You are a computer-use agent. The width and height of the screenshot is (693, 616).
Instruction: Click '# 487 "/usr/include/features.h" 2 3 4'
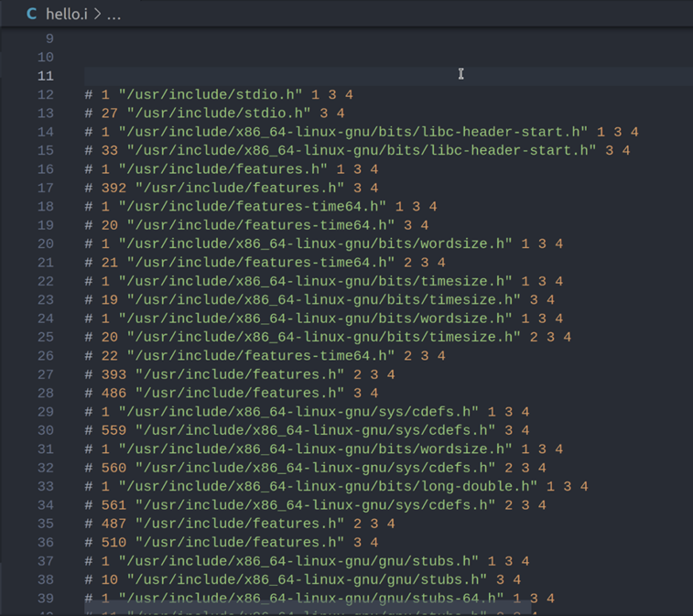[x=240, y=524]
